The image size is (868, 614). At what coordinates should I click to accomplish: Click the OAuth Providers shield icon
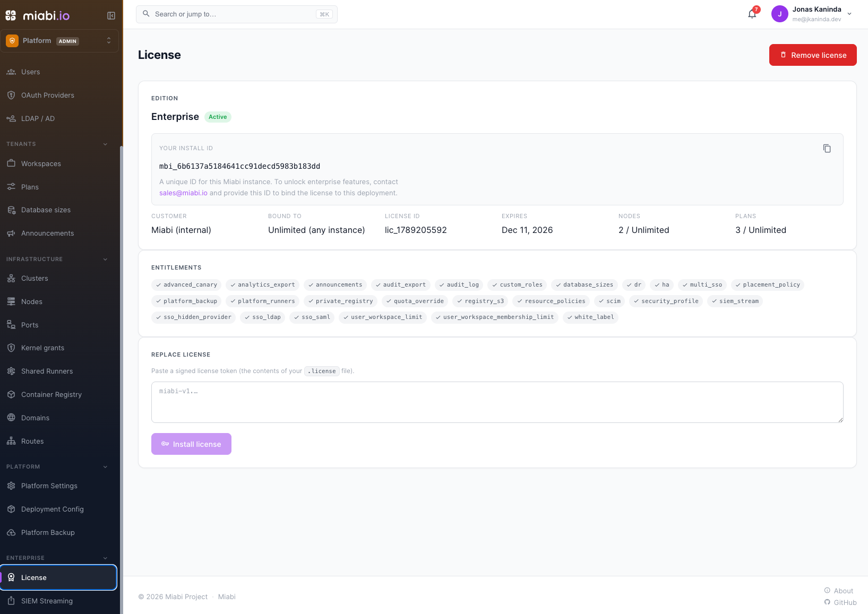coord(11,95)
